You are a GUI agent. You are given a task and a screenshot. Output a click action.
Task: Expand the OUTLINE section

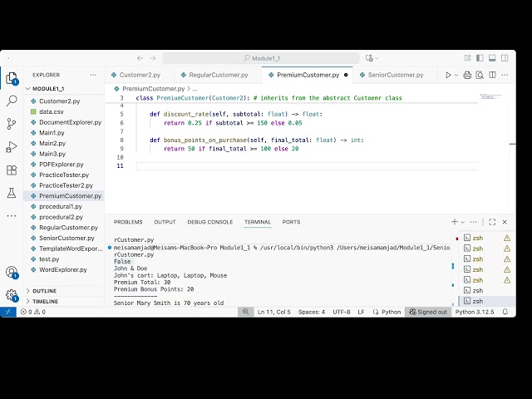[x=44, y=291]
